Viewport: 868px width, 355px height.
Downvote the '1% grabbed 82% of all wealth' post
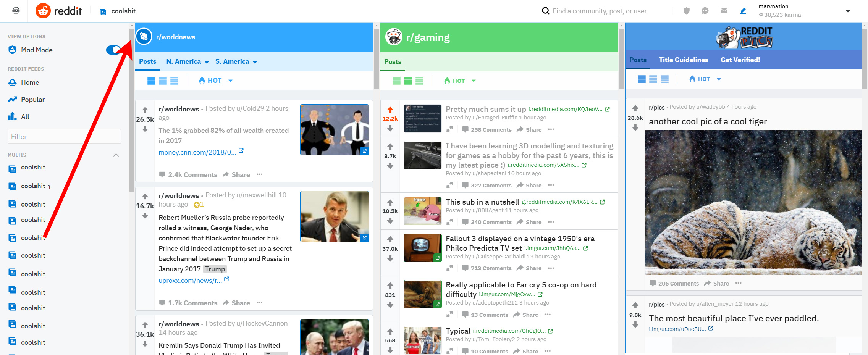tap(145, 129)
